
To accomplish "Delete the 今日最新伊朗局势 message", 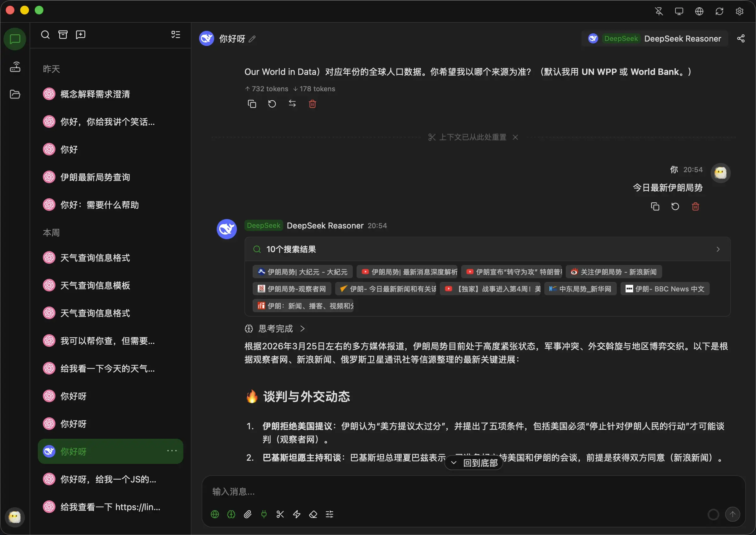I will point(696,206).
